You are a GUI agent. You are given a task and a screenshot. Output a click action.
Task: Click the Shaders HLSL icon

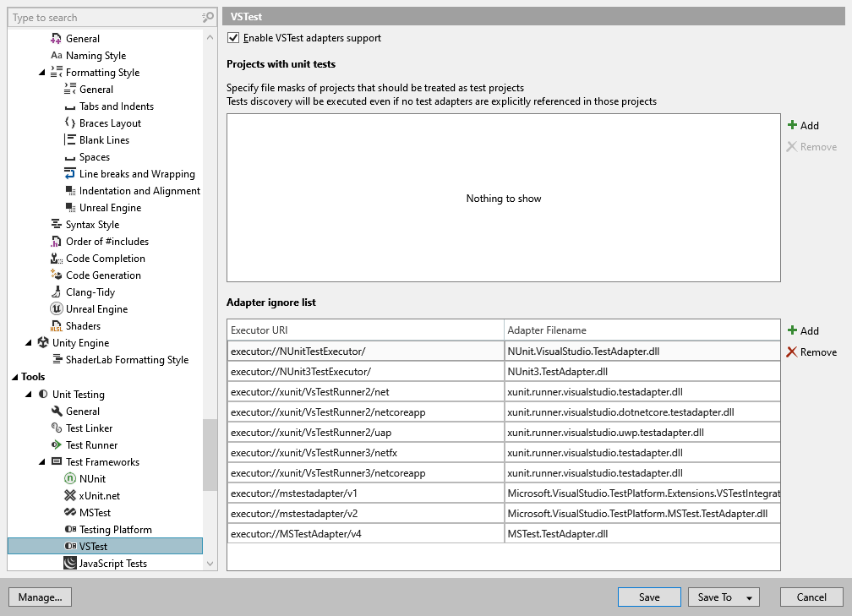click(57, 326)
